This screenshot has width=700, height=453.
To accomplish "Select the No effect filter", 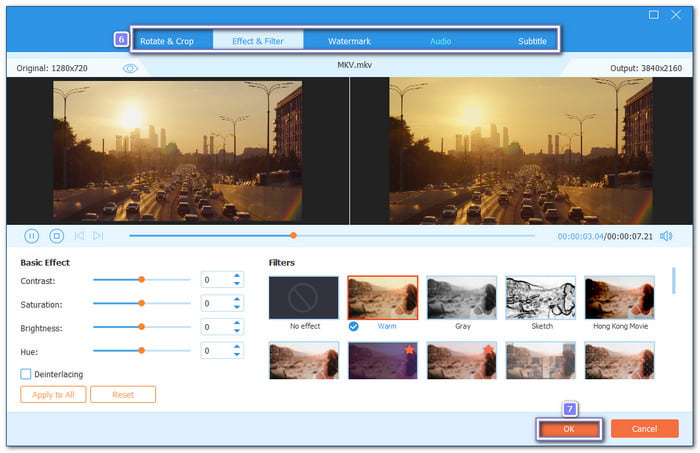I will coord(304,298).
